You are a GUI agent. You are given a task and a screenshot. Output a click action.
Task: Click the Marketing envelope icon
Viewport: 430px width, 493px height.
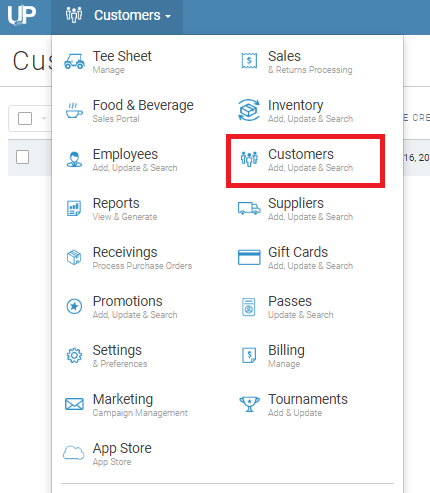(74, 404)
